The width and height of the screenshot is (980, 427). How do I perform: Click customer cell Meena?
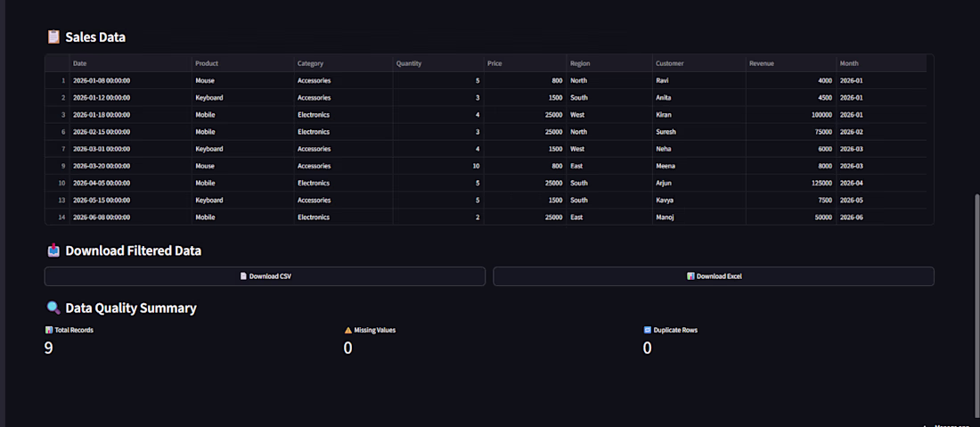tap(698, 167)
